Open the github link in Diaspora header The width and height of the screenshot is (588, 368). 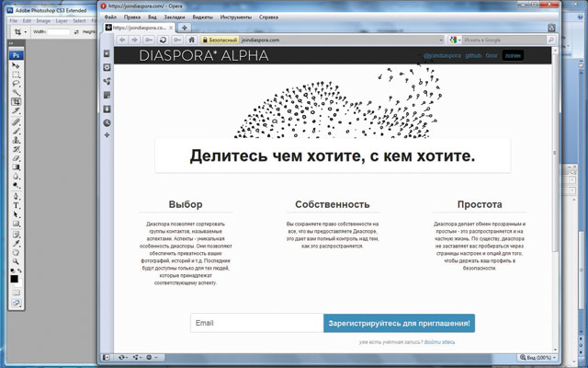point(473,55)
